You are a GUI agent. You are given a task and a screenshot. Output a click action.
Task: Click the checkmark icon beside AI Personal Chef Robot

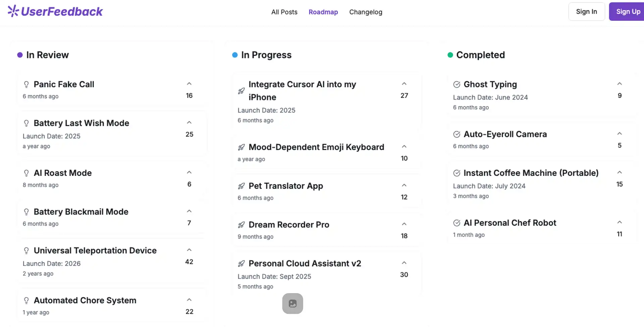pos(457,223)
